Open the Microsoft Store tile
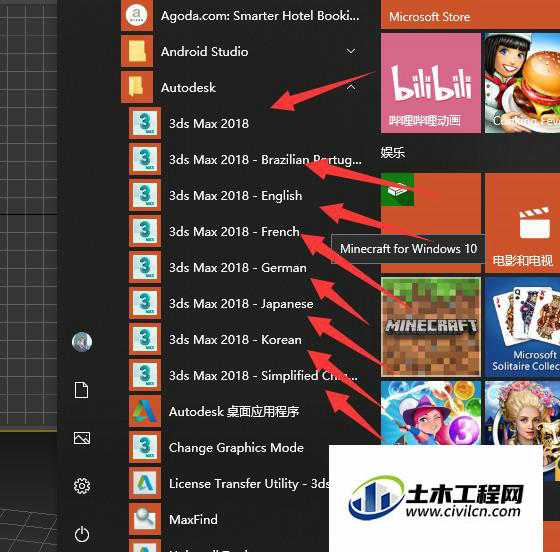560x552 pixels. point(470,14)
